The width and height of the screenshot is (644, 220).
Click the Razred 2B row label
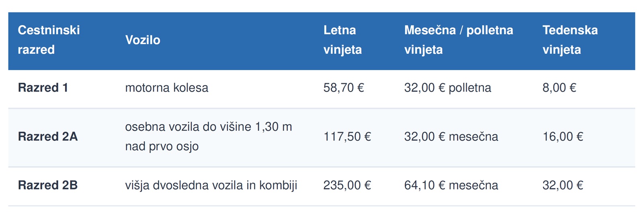pos(48,185)
